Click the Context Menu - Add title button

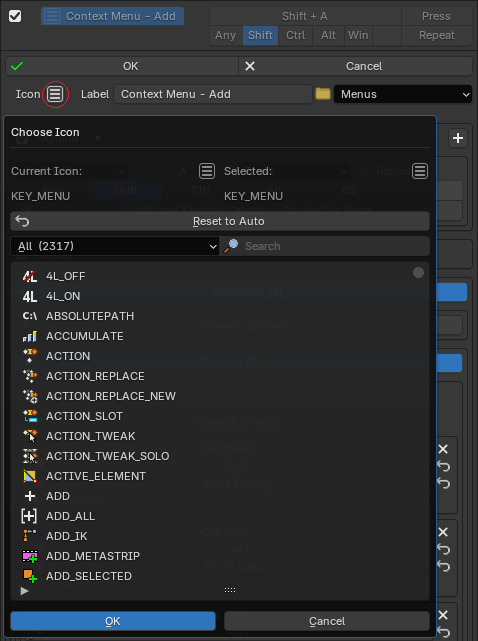tap(112, 16)
